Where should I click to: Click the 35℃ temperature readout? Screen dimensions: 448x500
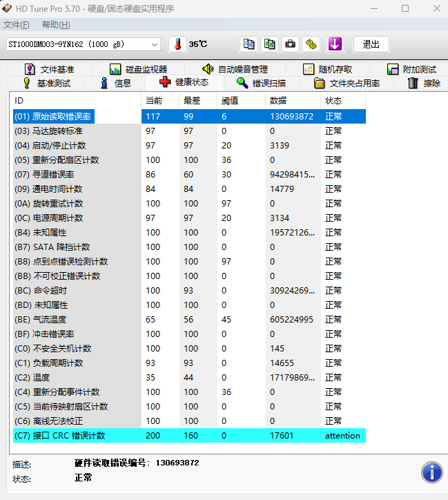point(198,44)
